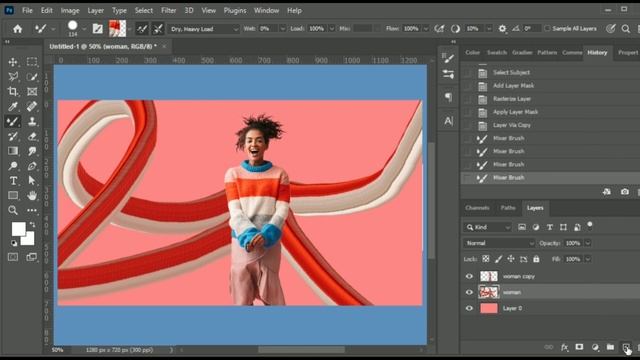
Task: Select the Pen tool
Action: click(32, 166)
